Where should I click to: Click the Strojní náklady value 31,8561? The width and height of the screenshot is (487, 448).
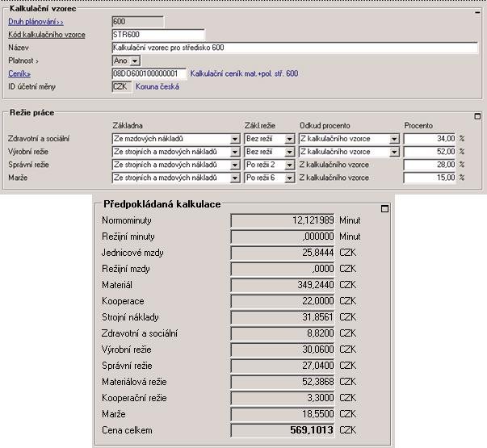283,317
